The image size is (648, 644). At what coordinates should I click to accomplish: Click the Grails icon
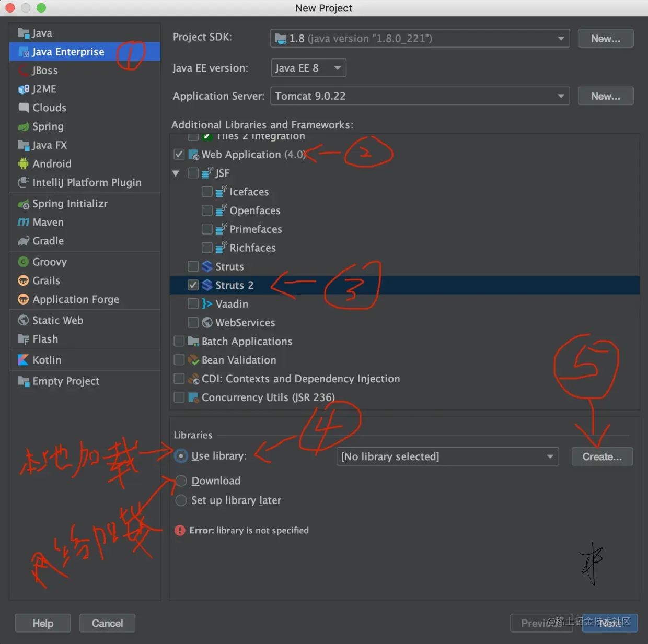click(x=23, y=281)
